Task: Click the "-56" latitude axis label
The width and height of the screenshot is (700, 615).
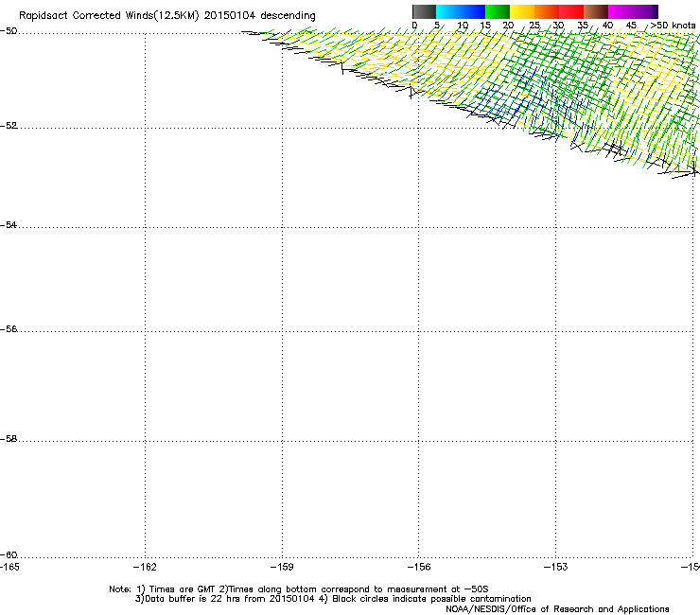Action: click(x=9, y=329)
